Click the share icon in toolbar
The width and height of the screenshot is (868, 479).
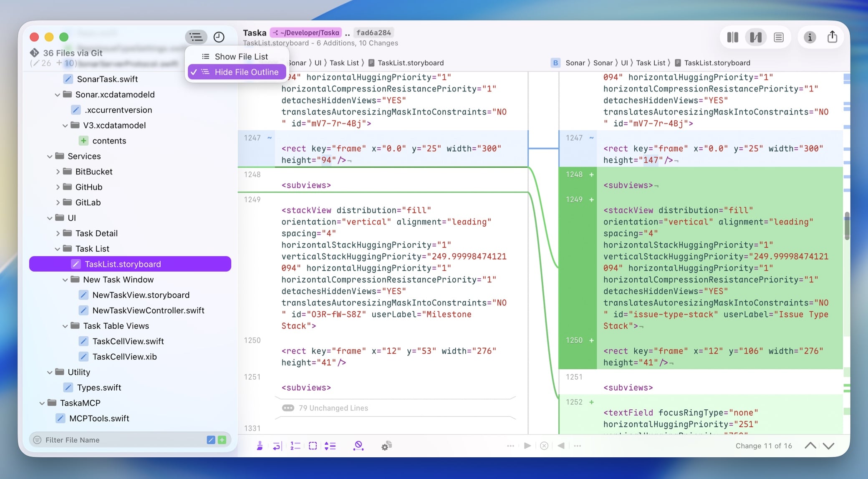coord(832,37)
